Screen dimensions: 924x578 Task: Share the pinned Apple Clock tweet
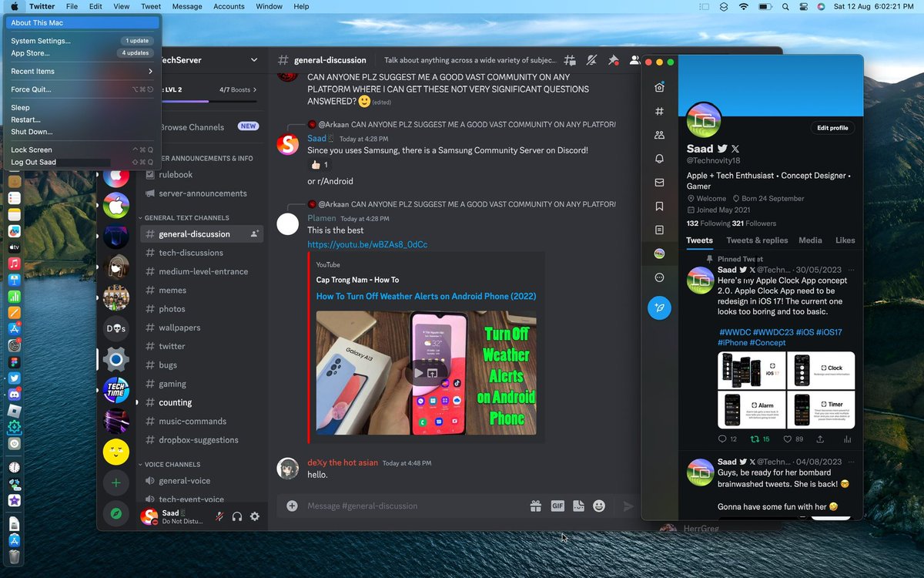[x=820, y=439]
